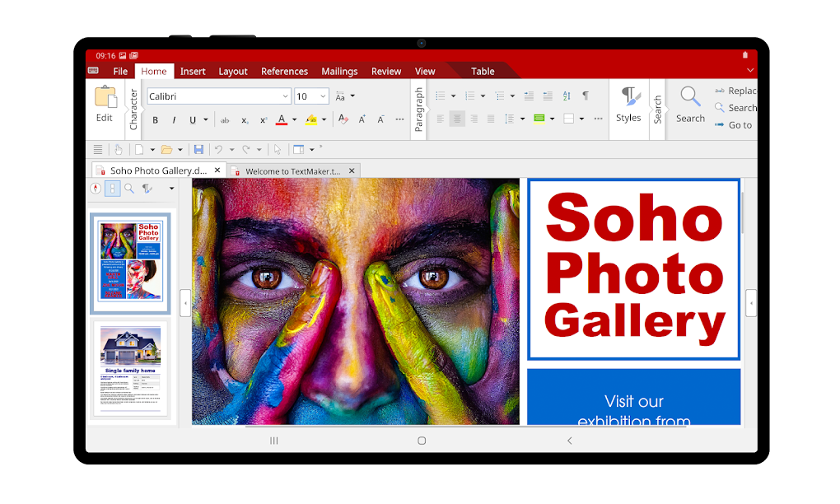Open the font color swatch

click(x=282, y=119)
